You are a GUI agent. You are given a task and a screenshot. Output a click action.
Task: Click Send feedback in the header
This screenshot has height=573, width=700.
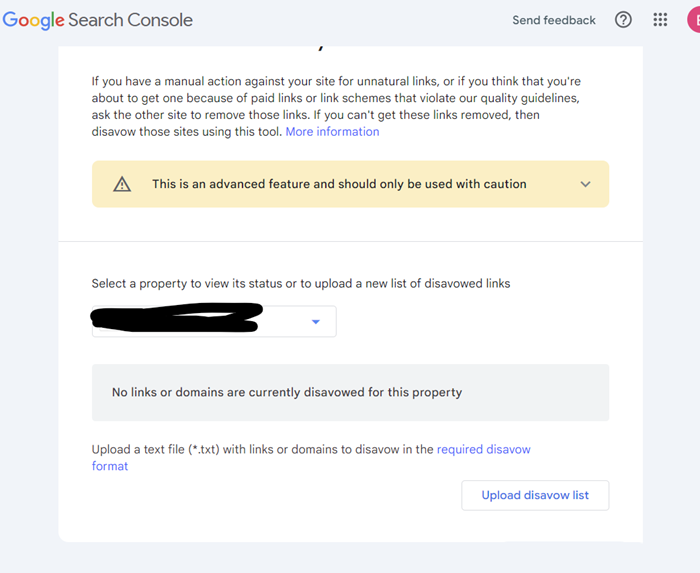554,20
